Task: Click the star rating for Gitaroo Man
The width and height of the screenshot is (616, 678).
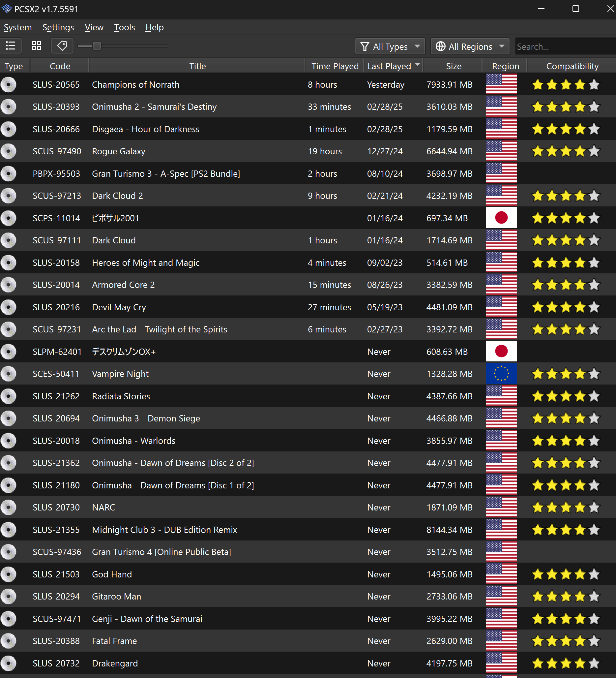Action: click(x=566, y=596)
